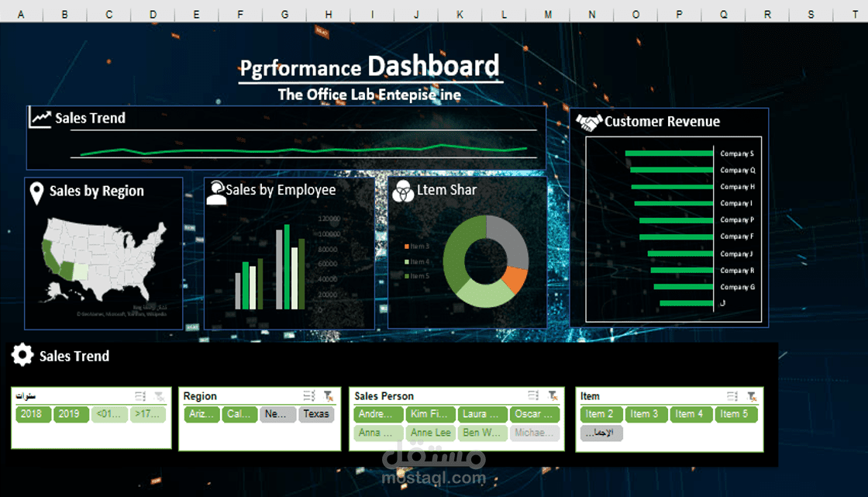Filter Region by Texas
868x497 pixels.
coord(316,415)
